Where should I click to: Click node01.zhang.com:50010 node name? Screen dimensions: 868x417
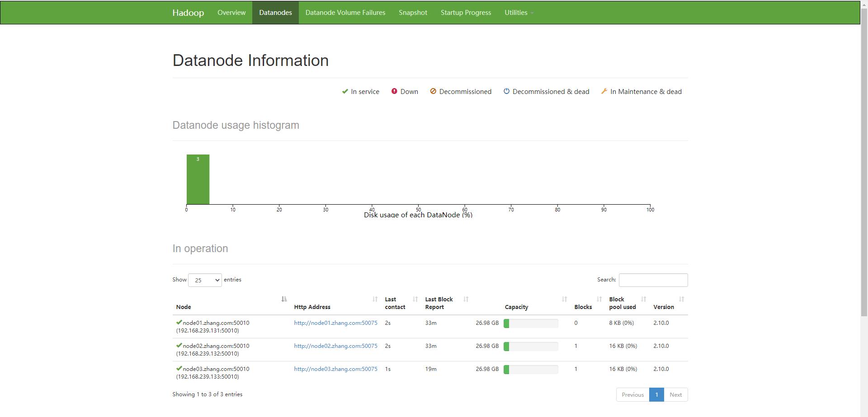(x=216, y=323)
